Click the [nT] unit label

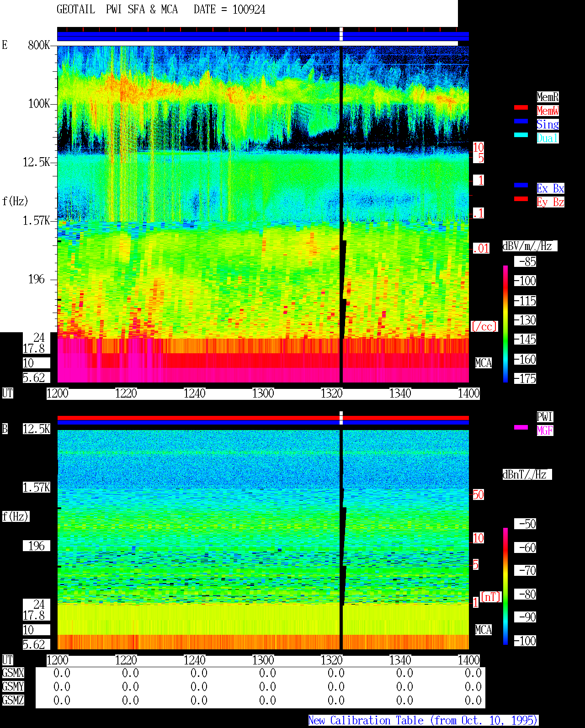pos(491,597)
